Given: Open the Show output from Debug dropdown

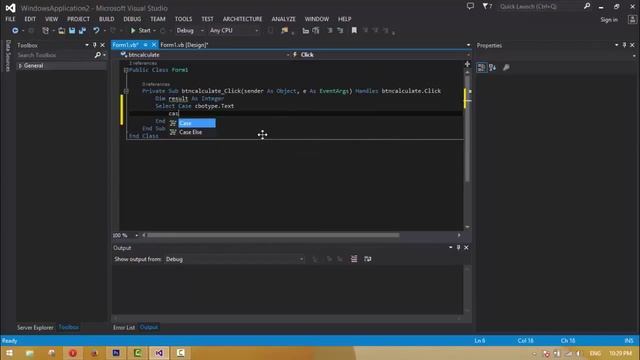Looking at the screenshot, I should coord(234,259).
